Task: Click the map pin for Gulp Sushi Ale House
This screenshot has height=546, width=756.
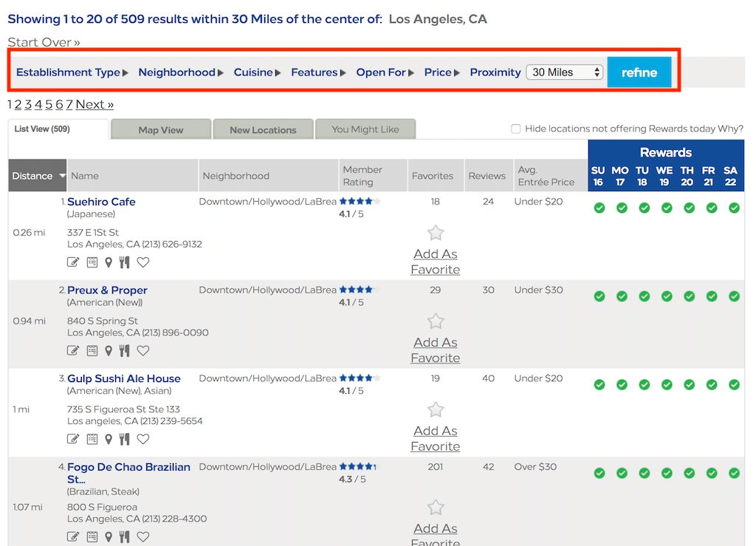Action: point(109,439)
